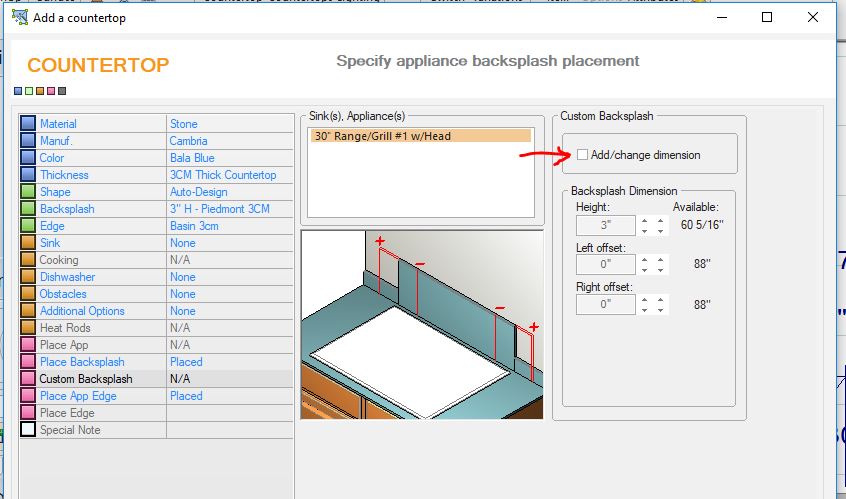This screenshot has height=499, width=846.
Task: Click the countertop backsplash preview image
Action: coord(420,323)
